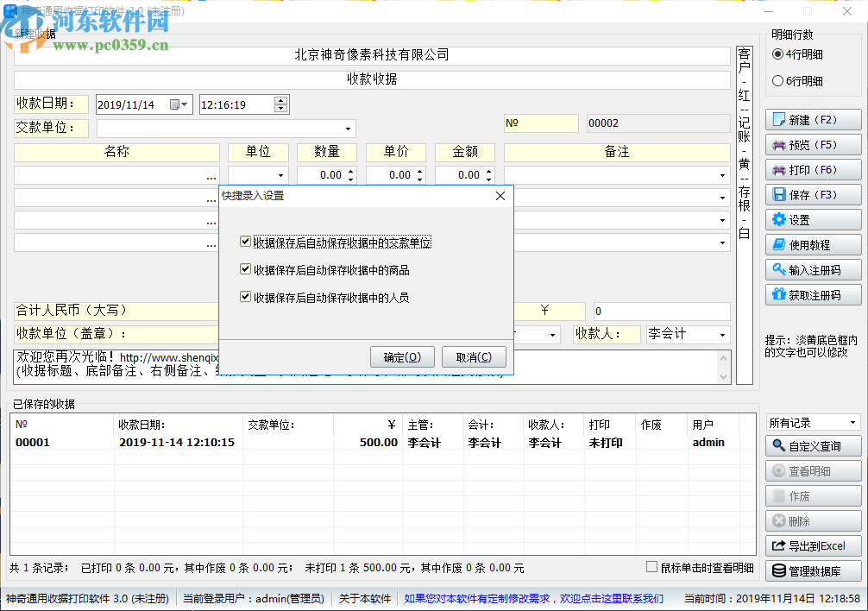This screenshot has width=868, height=611.
Task: Click the 获取注册码 gift icon
Action: pyautogui.click(x=814, y=294)
